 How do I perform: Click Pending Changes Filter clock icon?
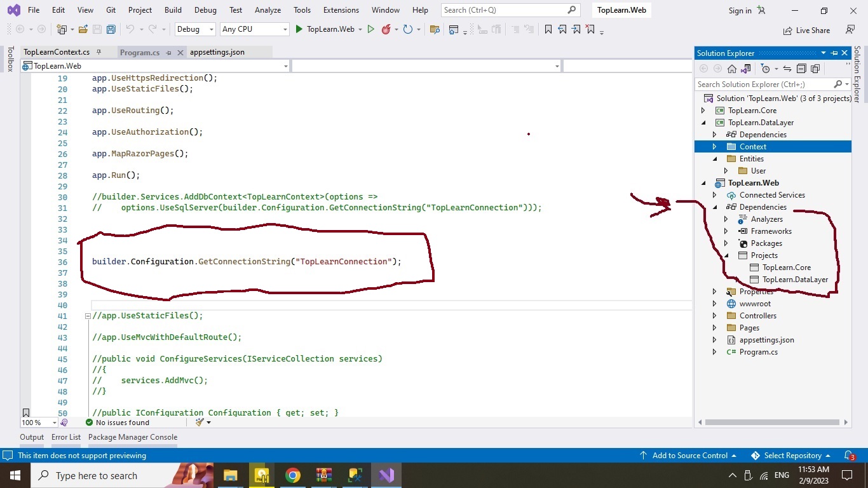pos(765,69)
